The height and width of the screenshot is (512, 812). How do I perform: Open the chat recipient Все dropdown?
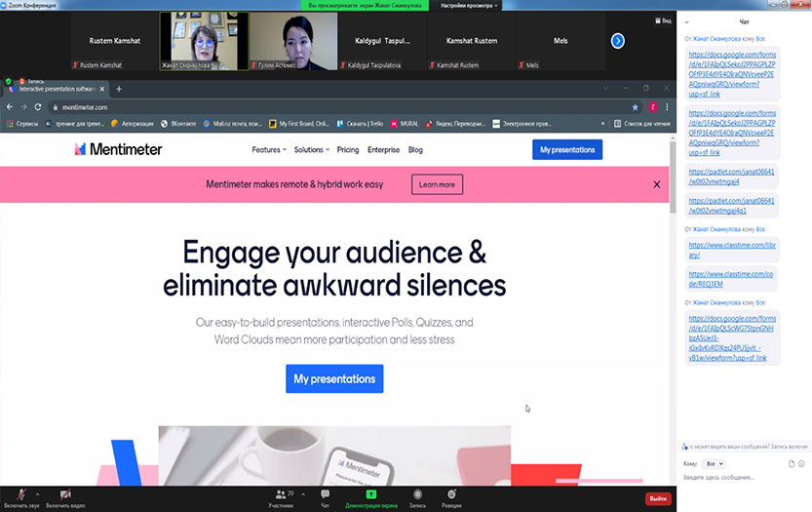click(715, 464)
